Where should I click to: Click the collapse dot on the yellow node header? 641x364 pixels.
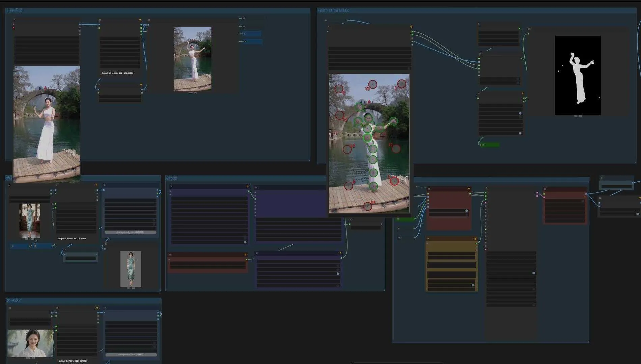[x=428, y=239]
